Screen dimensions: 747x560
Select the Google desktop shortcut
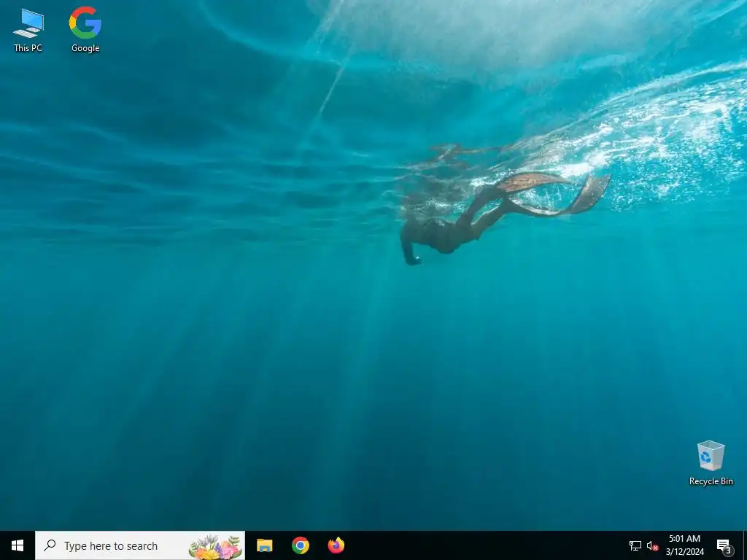85,29
